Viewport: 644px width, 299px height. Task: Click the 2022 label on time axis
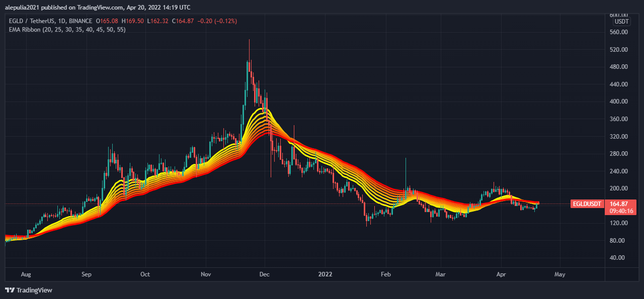point(326,275)
